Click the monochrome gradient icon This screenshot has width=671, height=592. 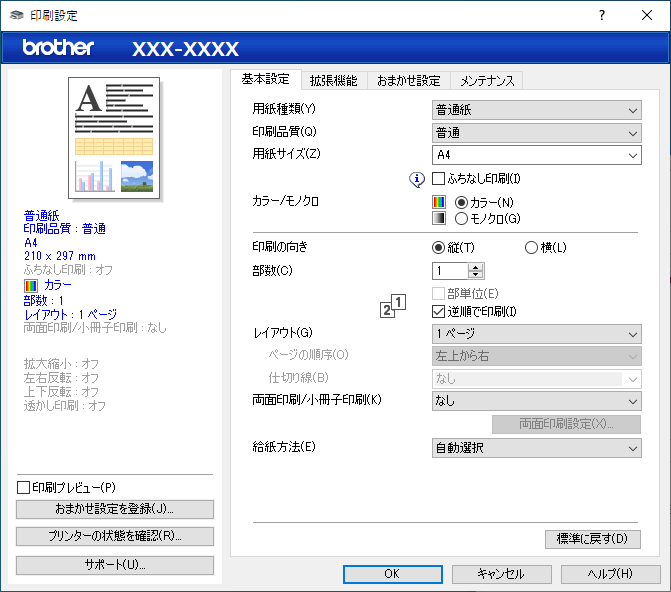coord(439,218)
